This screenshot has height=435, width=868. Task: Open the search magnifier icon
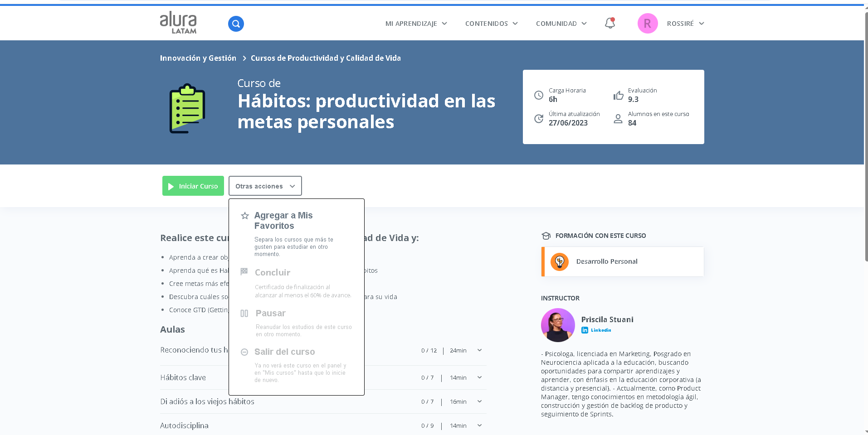[x=235, y=23]
